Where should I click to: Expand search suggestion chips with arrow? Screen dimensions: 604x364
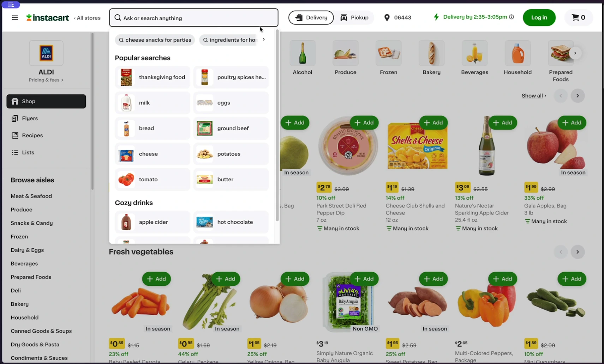[264, 40]
